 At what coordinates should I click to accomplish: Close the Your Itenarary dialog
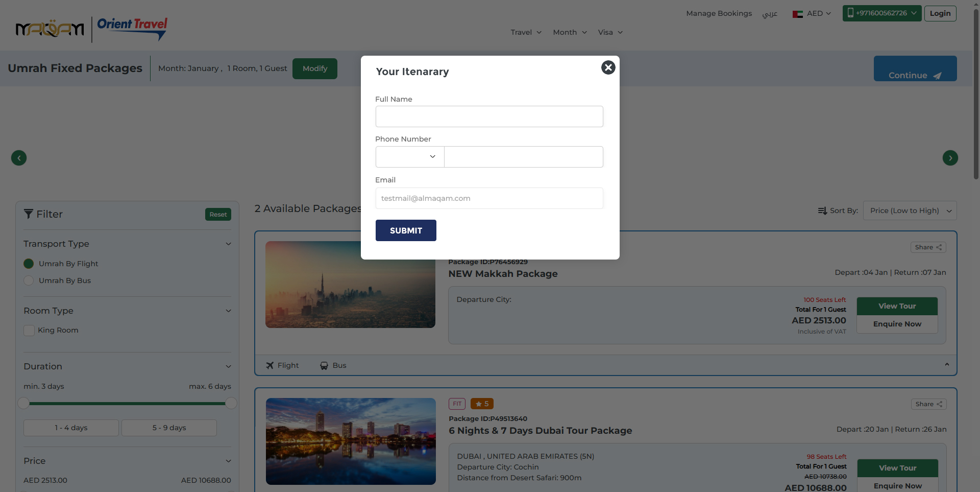click(x=608, y=67)
